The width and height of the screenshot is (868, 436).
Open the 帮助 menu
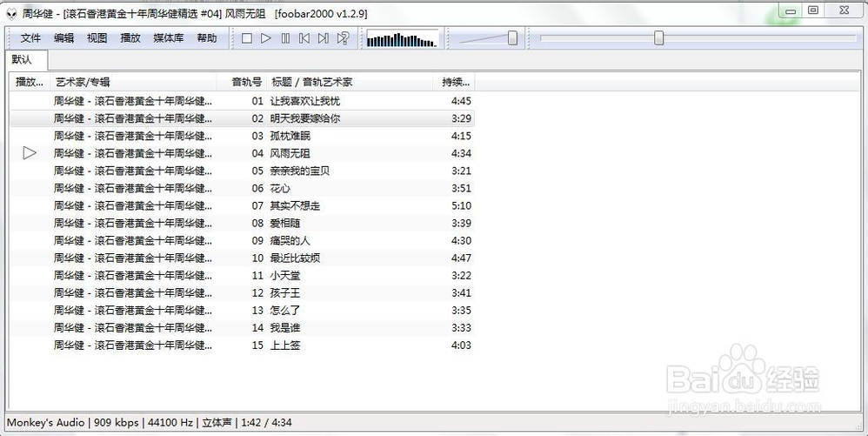[x=207, y=38]
